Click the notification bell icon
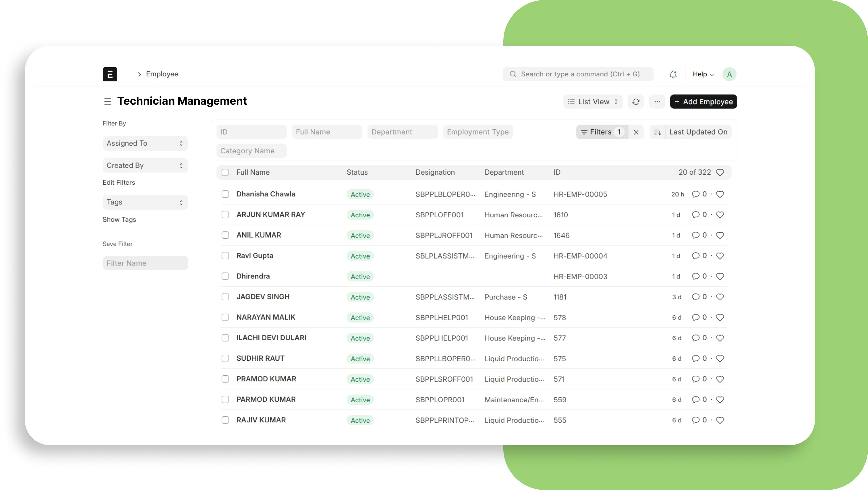This screenshot has height=490, width=868. tap(673, 74)
